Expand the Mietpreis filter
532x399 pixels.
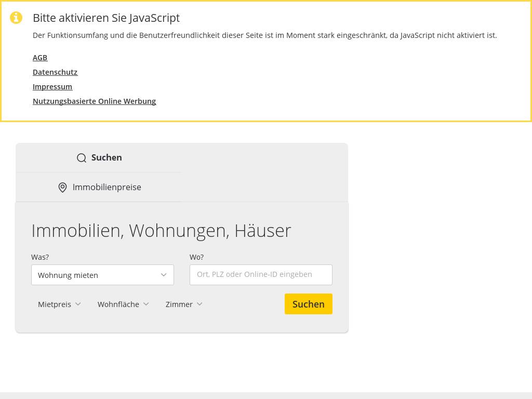coord(55,304)
